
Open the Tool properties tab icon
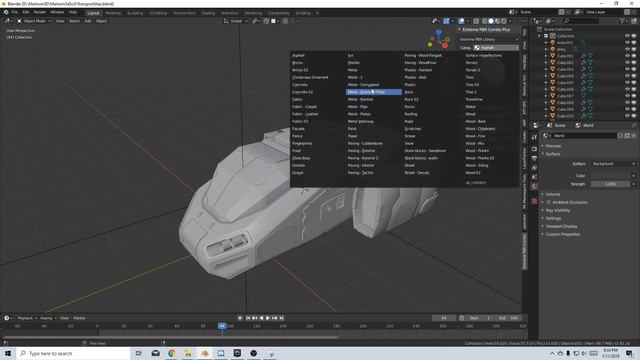click(x=534, y=137)
